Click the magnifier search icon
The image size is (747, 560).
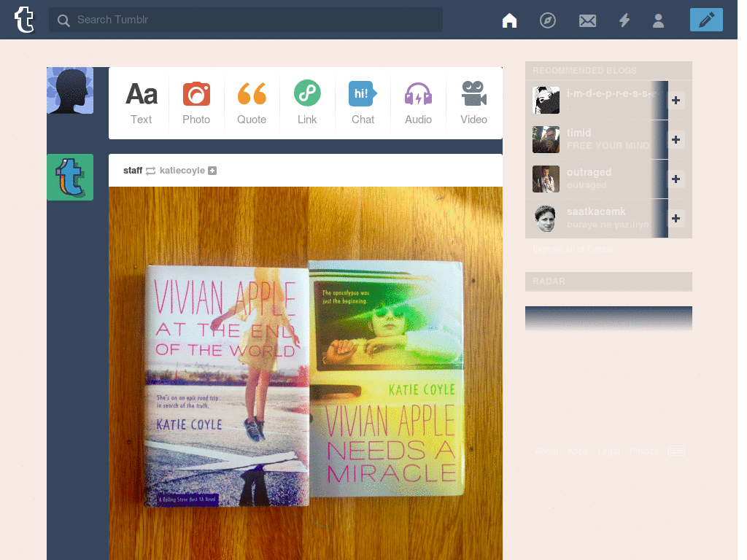click(x=63, y=20)
